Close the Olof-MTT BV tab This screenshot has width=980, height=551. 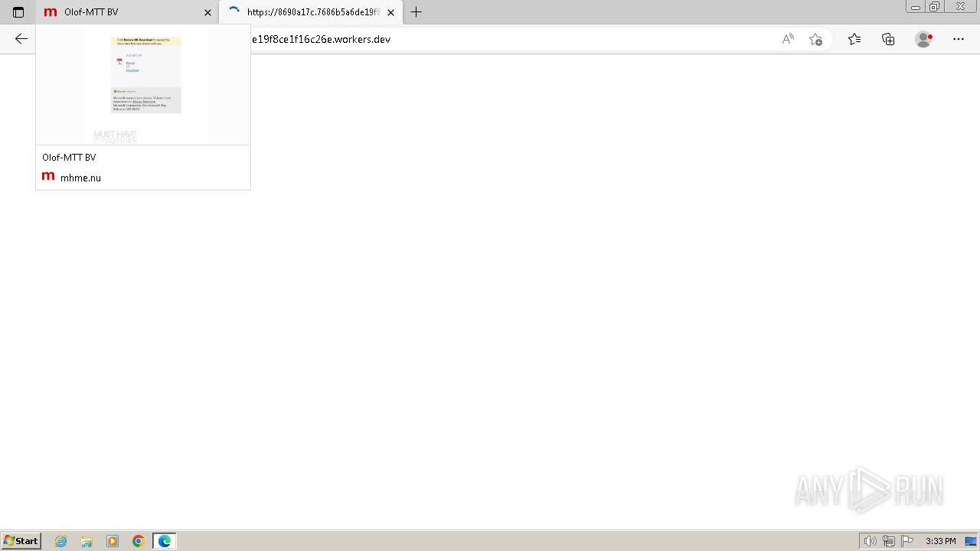pyautogui.click(x=207, y=12)
